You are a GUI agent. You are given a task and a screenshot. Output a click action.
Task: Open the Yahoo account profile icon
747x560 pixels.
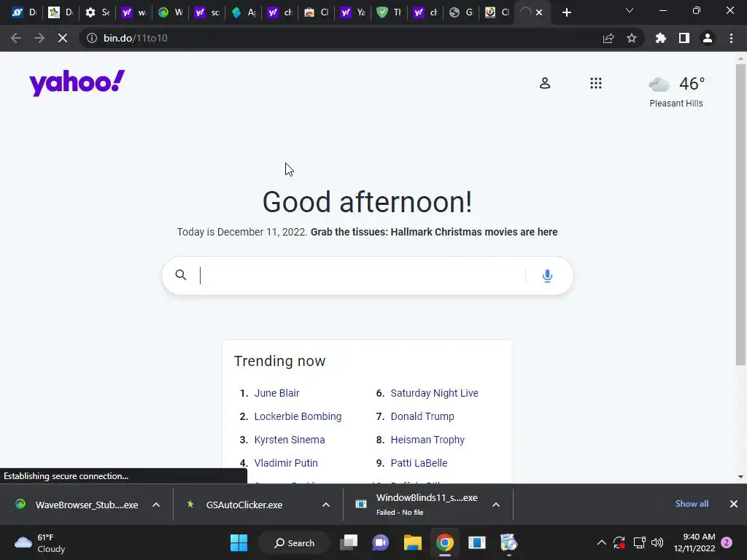coord(544,83)
